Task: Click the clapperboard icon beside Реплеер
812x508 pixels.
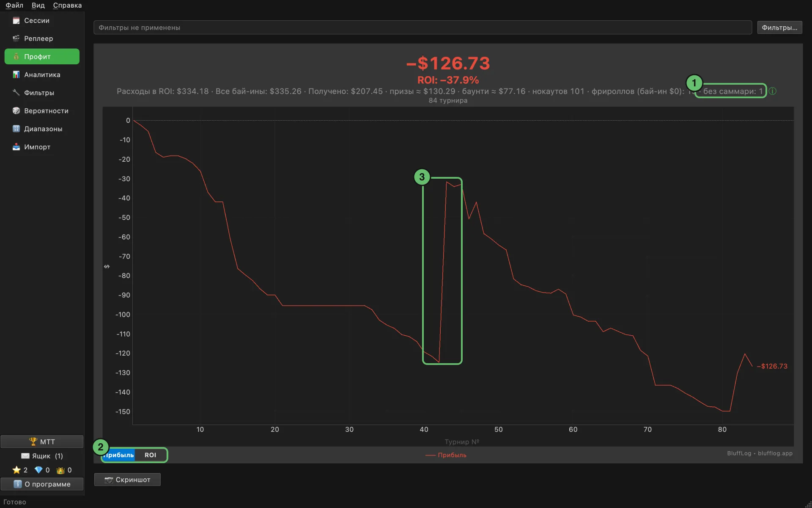Action: (x=16, y=39)
